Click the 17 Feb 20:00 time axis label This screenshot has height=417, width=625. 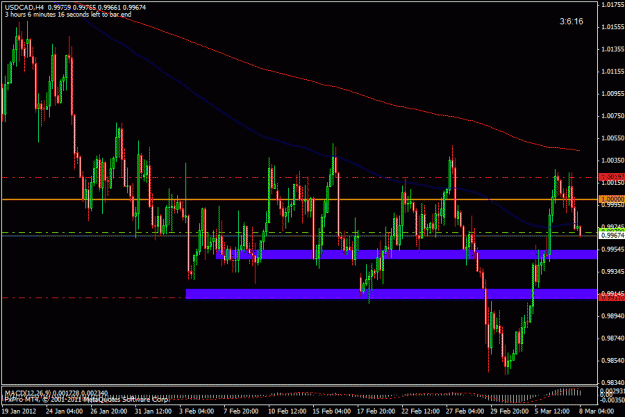point(374,411)
